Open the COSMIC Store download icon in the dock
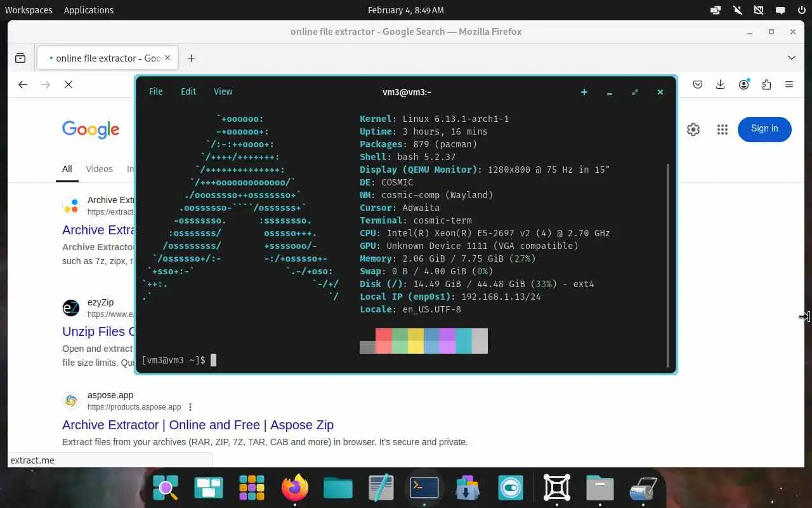This screenshot has height=508, width=812. pyautogui.click(x=468, y=488)
